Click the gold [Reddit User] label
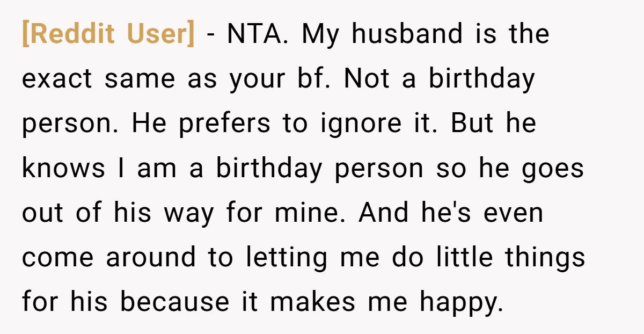The image size is (644, 334). (x=108, y=34)
